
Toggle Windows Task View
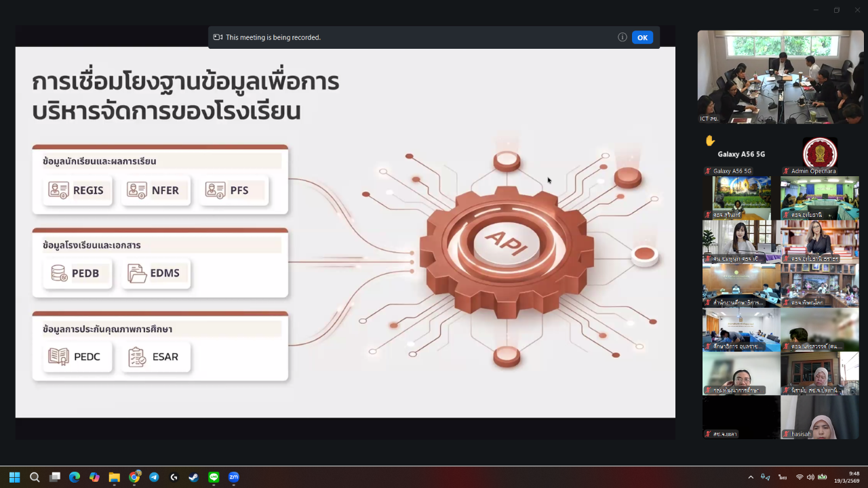click(55, 477)
